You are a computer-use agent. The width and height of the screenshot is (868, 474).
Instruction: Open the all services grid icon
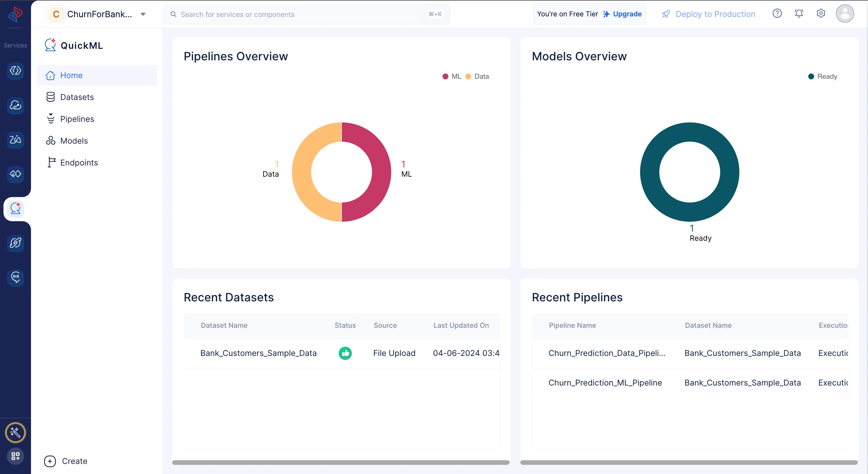pos(15,456)
